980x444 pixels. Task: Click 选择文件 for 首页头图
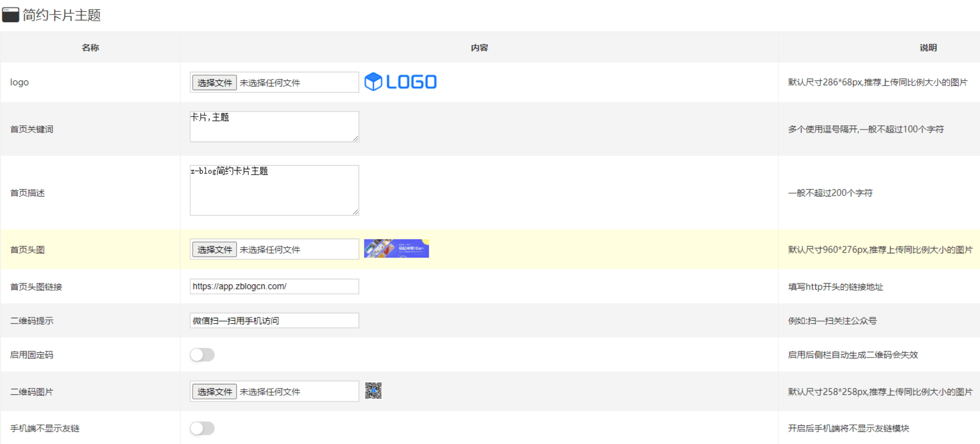214,250
